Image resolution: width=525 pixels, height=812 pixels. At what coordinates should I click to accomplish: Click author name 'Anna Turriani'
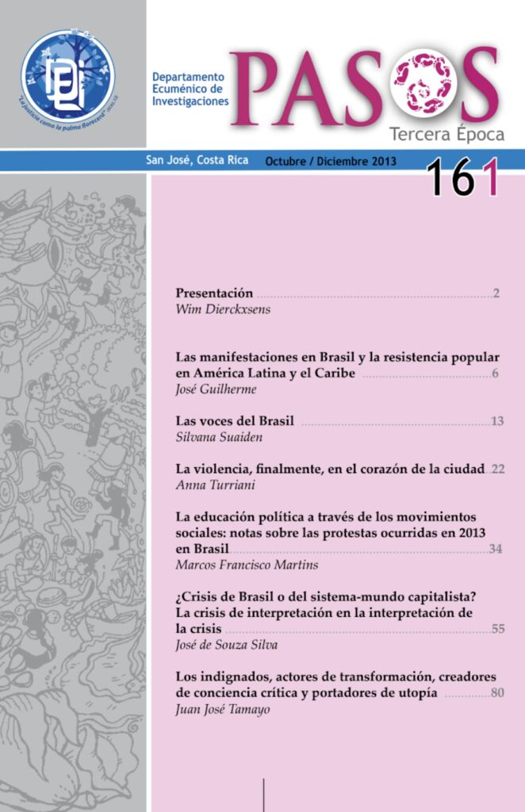click(x=216, y=485)
